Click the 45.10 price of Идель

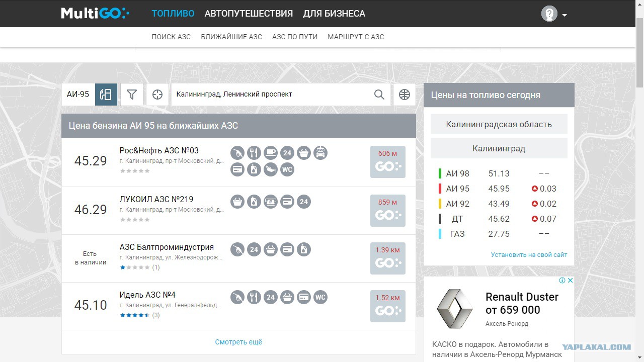tap(91, 305)
